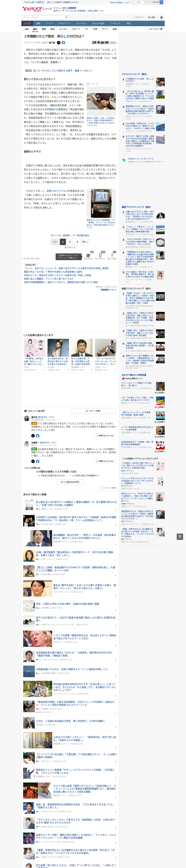Open 国産初のジェット旅客機 MRJ article
The image size is (186, 868).
75,771
